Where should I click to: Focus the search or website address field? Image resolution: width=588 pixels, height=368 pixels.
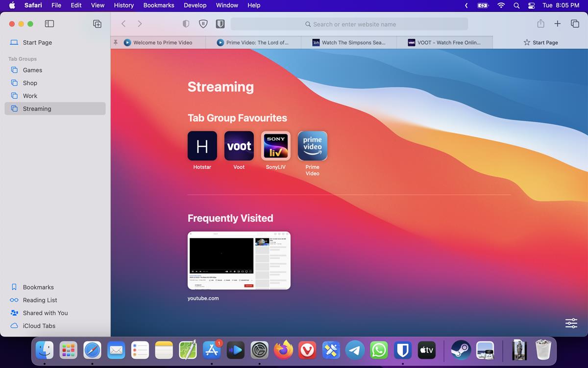tap(349, 24)
